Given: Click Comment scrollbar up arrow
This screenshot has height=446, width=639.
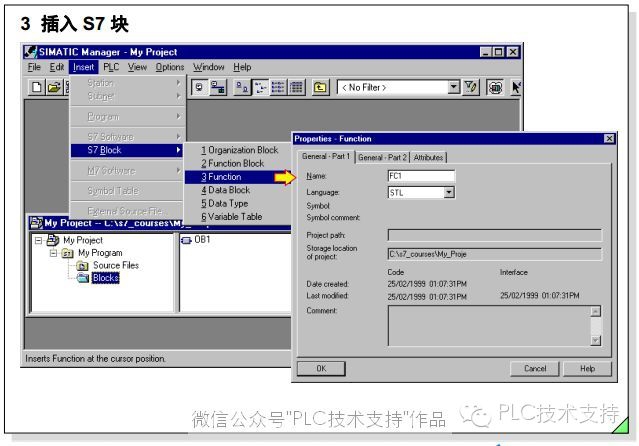Looking at the screenshot, I should (595, 312).
